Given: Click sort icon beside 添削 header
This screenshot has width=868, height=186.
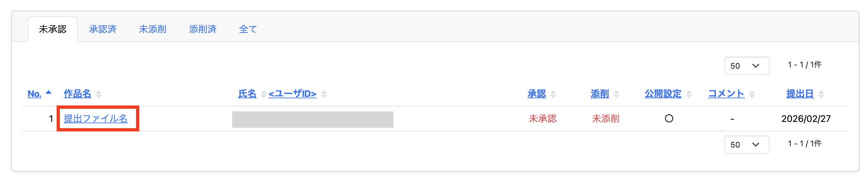Looking at the screenshot, I should click(616, 94).
